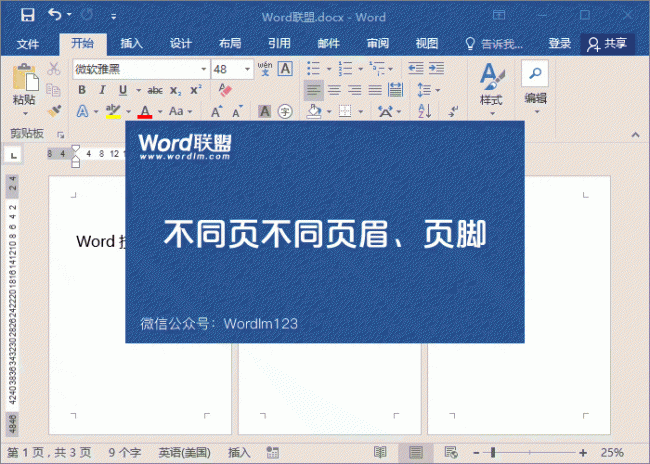The image size is (650, 464).
Task: Justify paragraph text
Action: (375, 90)
